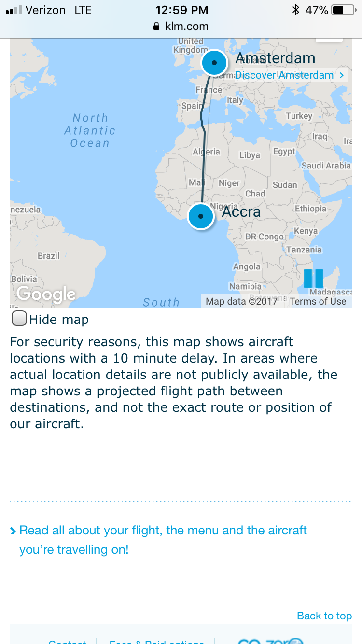This screenshot has width=362, height=644.
Task: Tap the cellular signal bars icon
Action: 14,11
